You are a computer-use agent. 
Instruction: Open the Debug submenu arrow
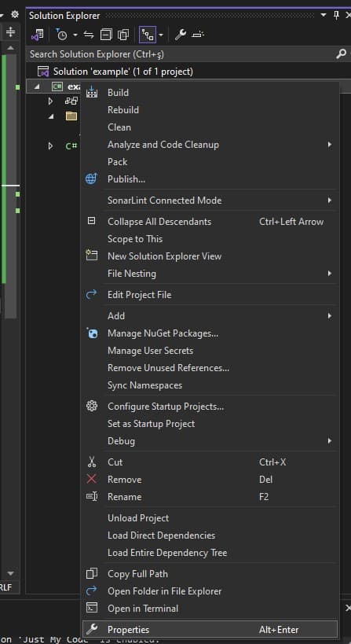coord(330,441)
